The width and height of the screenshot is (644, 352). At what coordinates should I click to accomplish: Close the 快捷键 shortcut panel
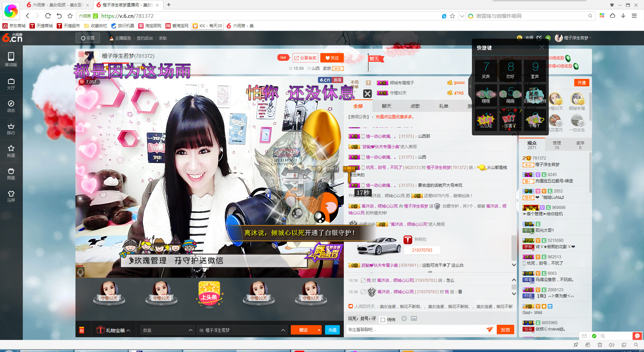[x=542, y=47]
